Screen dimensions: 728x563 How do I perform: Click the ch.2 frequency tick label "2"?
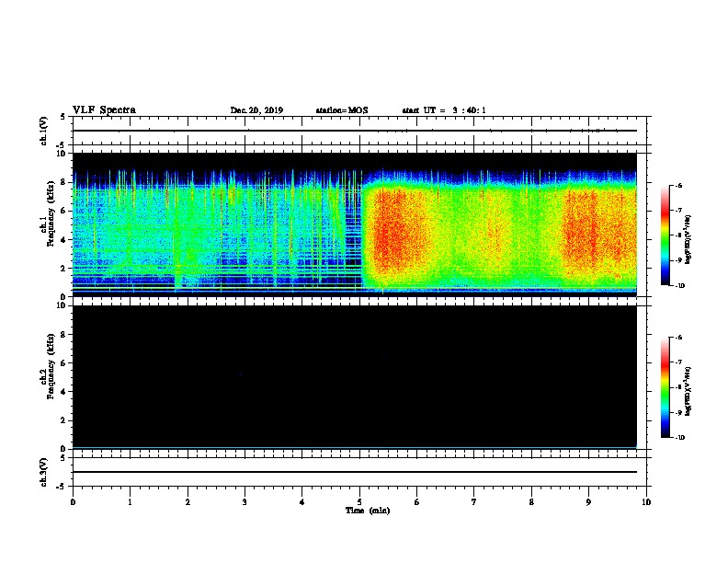64,420
